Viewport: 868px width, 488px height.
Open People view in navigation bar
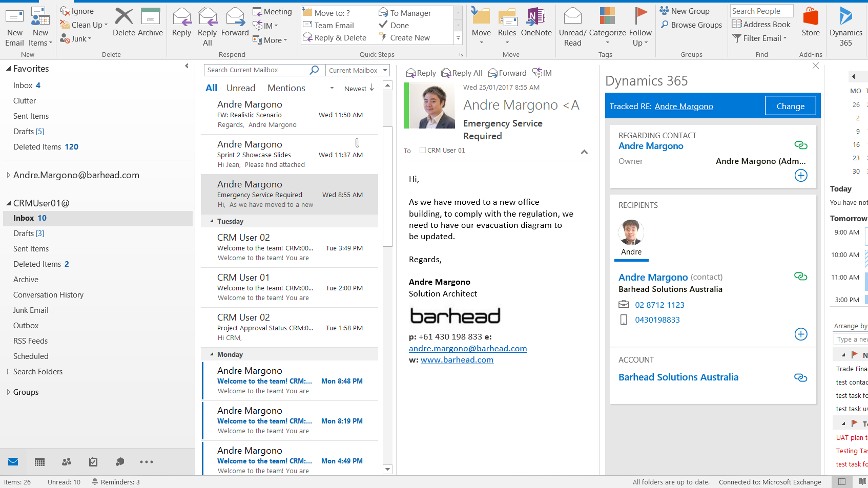point(67,462)
